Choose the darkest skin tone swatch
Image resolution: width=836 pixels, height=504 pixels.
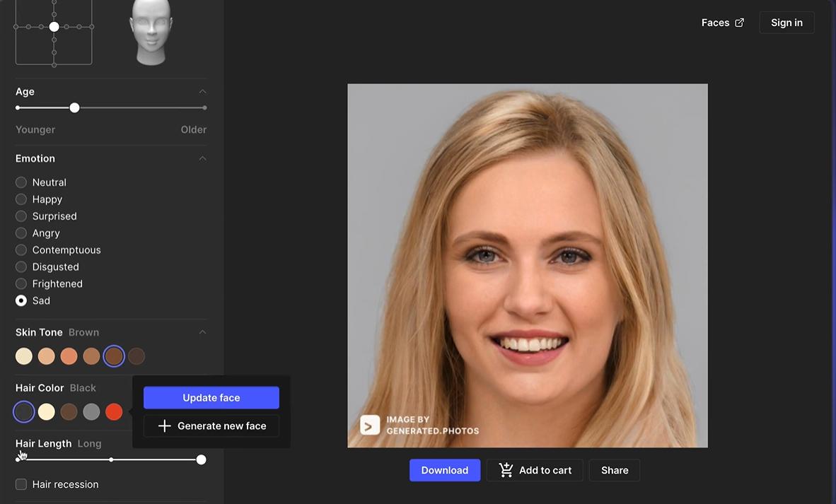(x=137, y=356)
